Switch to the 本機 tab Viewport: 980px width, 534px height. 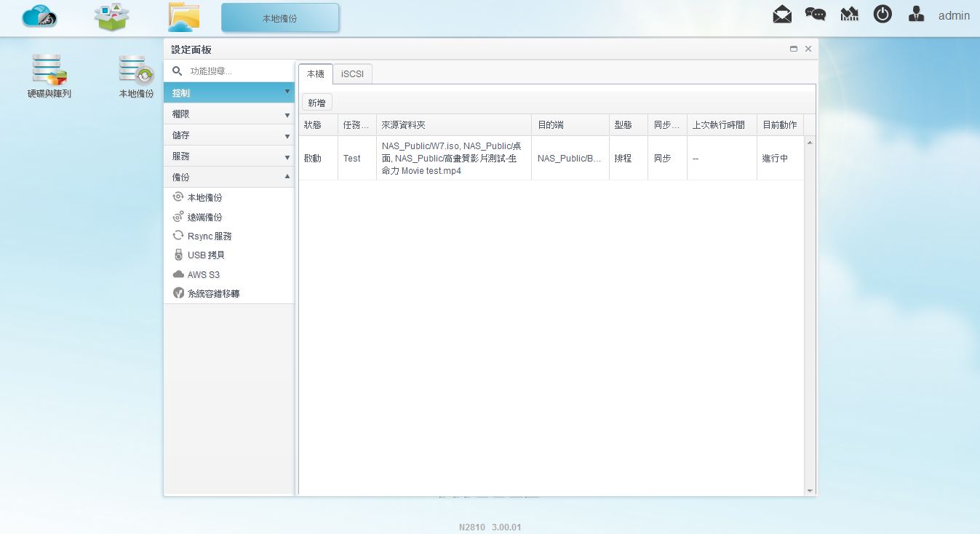pyautogui.click(x=315, y=74)
